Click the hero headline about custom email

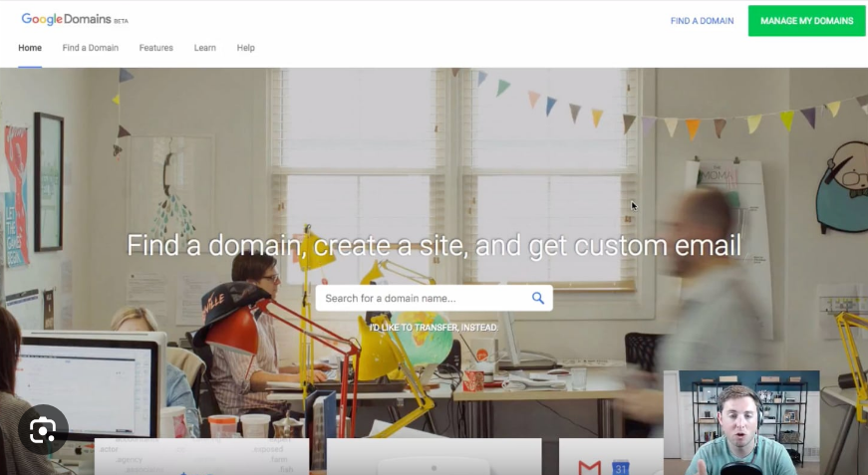pyautogui.click(x=434, y=245)
